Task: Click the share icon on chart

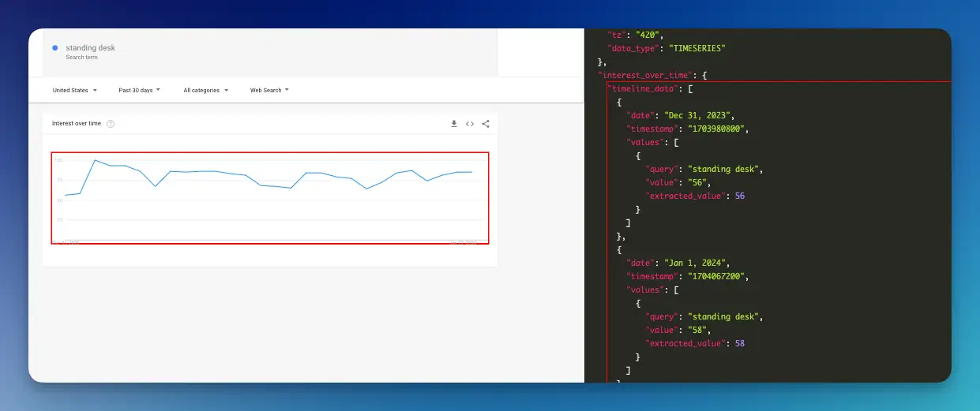Action: pyautogui.click(x=486, y=123)
